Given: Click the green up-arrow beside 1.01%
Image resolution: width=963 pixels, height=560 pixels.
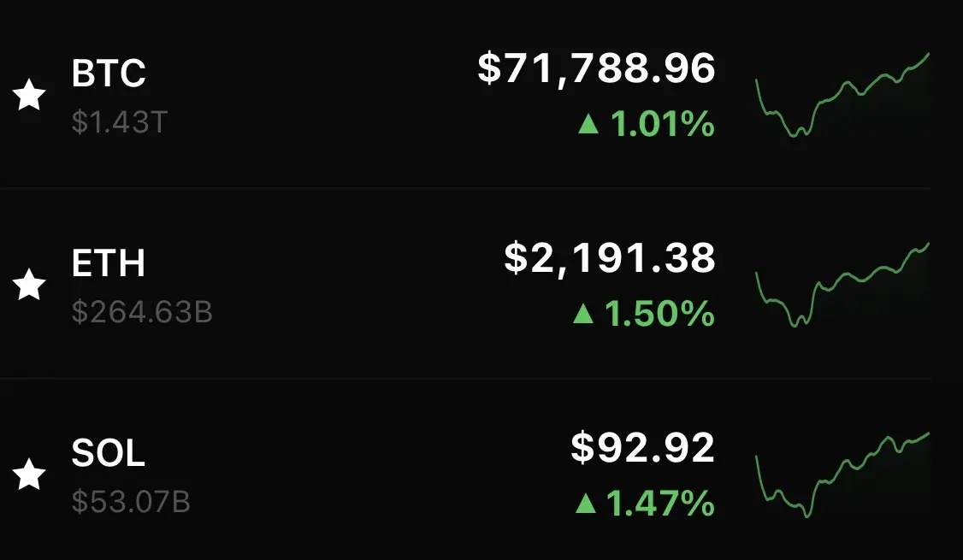Looking at the screenshot, I should (x=588, y=126).
